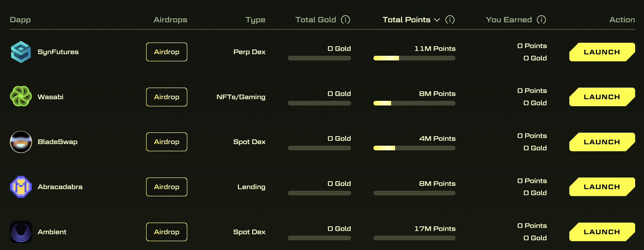Open the Ambient Airdrop badge
Screen dimensions: 644x250
pos(167,232)
